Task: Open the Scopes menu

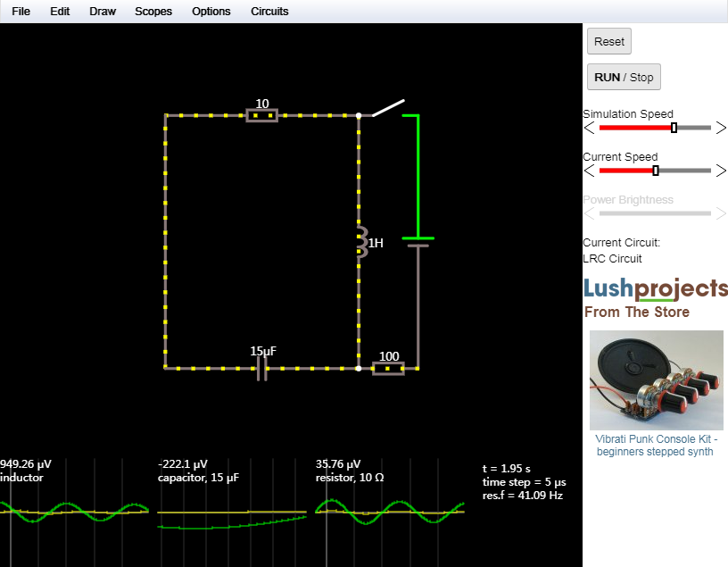Action: pyautogui.click(x=153, y=12)
